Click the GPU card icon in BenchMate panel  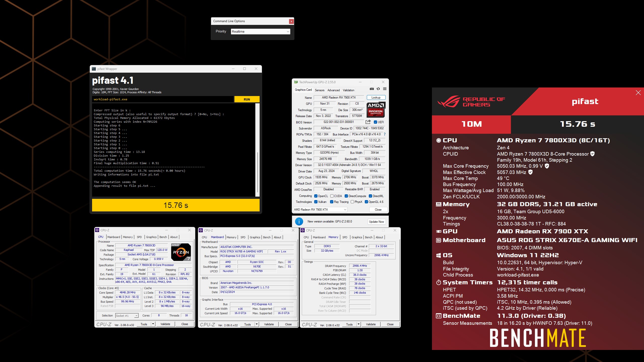(x=438, y=231)
